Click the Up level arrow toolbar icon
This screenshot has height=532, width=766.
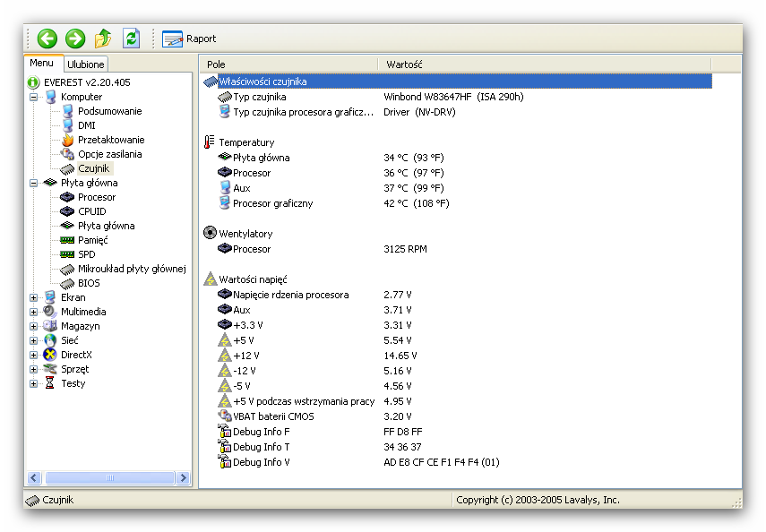tap(103, 39)
